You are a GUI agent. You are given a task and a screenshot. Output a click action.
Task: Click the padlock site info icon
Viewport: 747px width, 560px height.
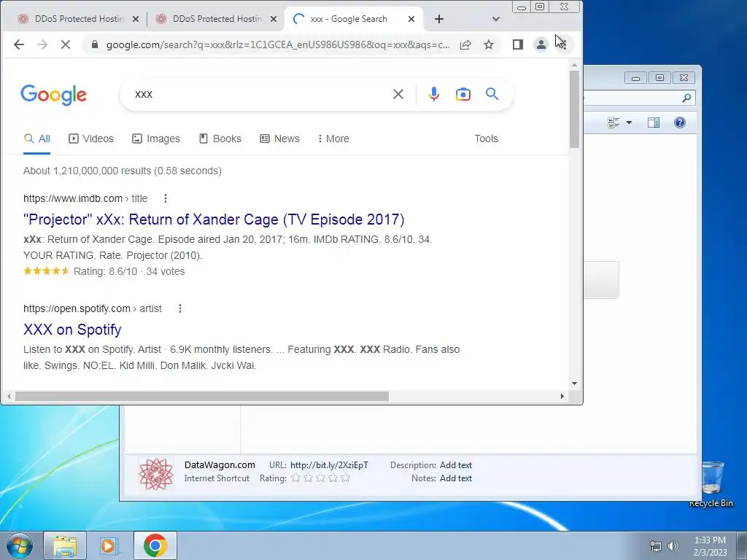click(x=94, y=44)
